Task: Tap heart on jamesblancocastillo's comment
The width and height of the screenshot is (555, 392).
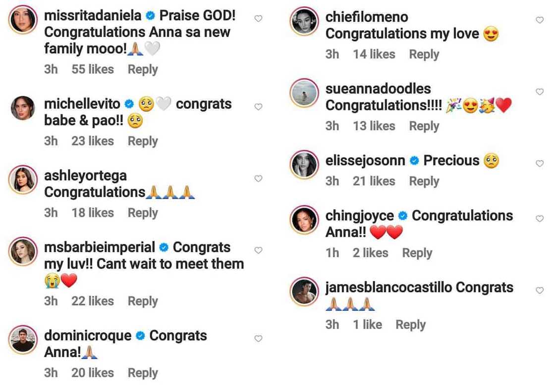Action: (540, 290)
